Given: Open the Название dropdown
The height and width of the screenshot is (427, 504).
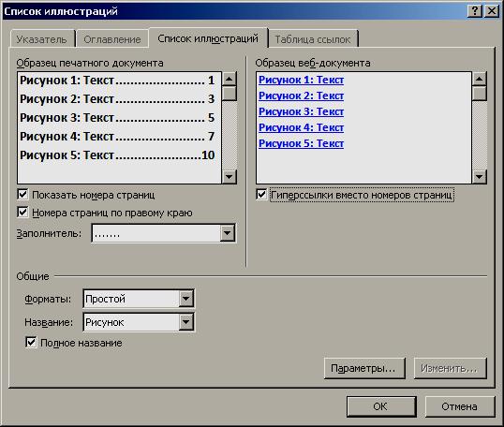Looking at the screenshot, I should coord(185,322).
